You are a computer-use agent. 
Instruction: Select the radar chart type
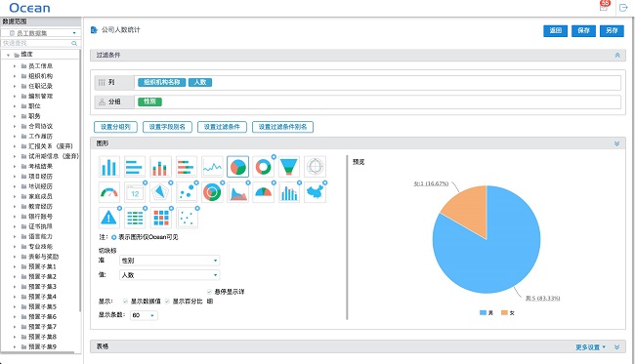160,192
